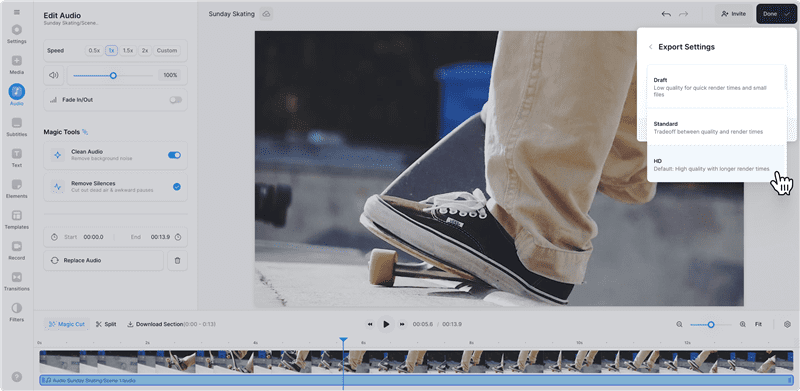
Task: Toggle the Remove Silences check
Action: point(177,187)
